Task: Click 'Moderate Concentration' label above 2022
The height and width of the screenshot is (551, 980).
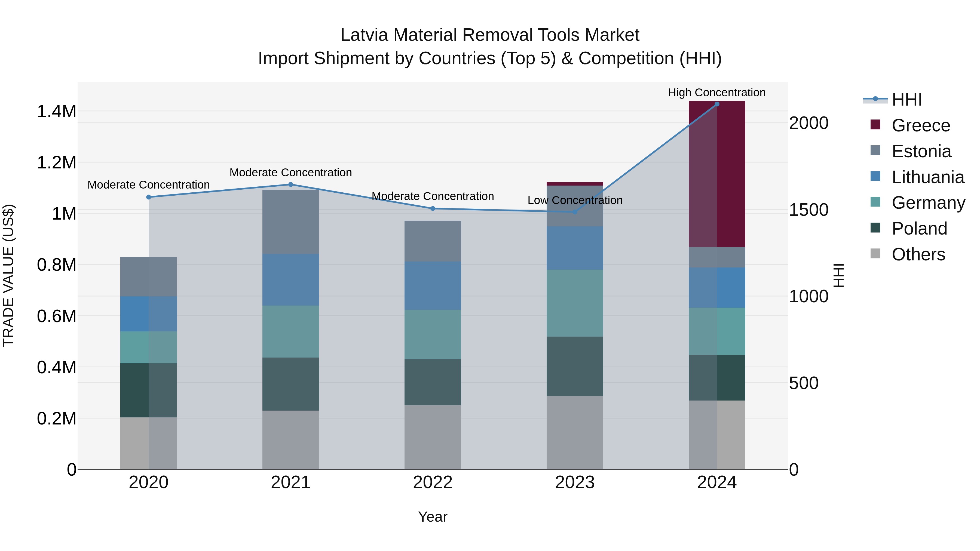Action: point(433,196)
